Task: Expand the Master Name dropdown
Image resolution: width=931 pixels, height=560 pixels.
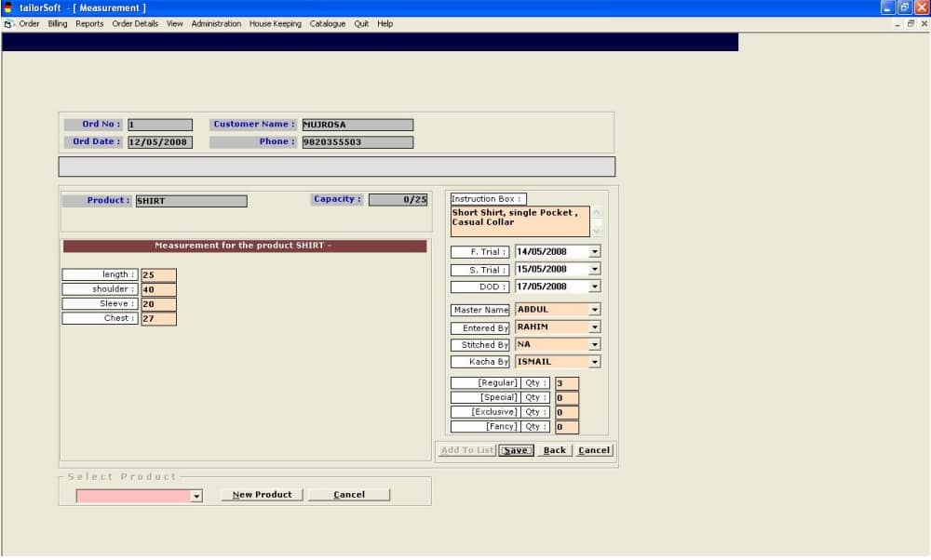Action: 595,310
